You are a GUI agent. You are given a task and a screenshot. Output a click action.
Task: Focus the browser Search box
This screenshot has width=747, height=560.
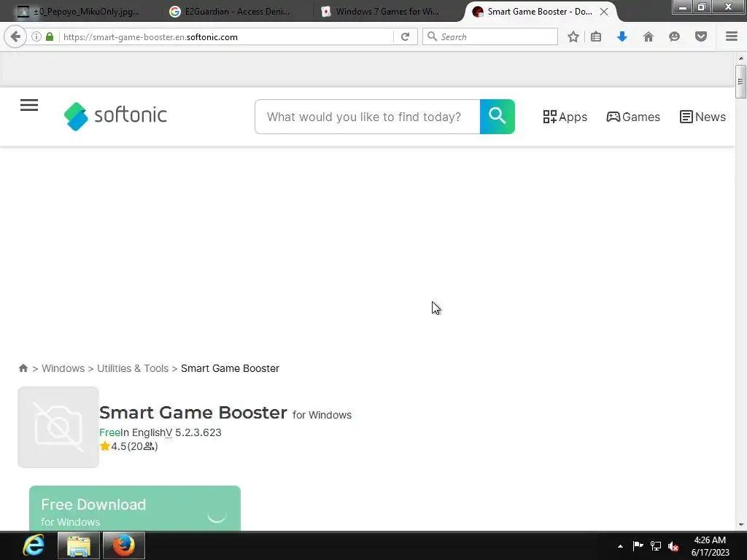[x=489, y=36]
